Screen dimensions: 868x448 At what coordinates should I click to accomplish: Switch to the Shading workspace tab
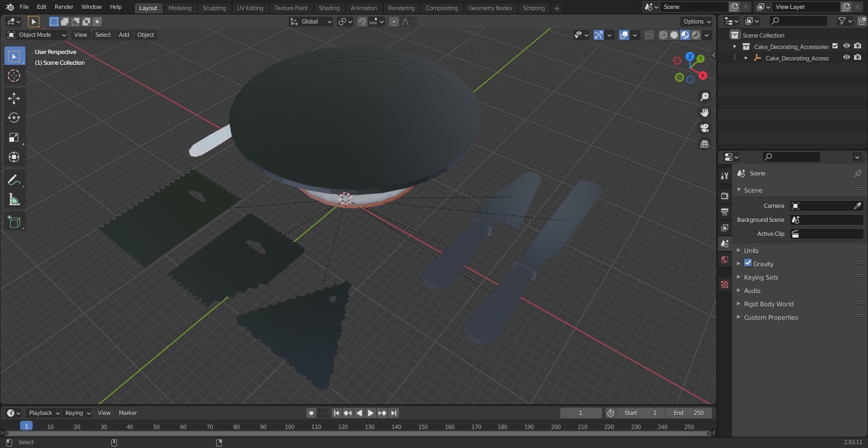329,8
